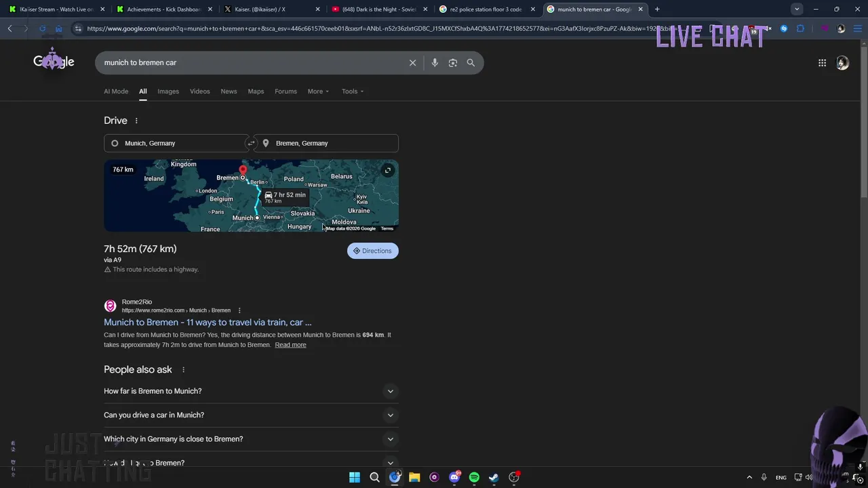Open search by image camera icon

tap(453, 62)
